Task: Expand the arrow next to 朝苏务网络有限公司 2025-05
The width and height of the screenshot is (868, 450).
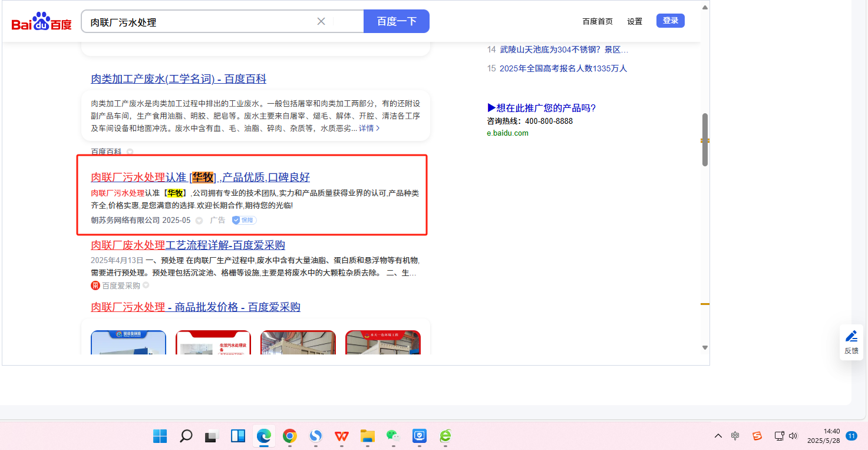Action: click(199, 221)
